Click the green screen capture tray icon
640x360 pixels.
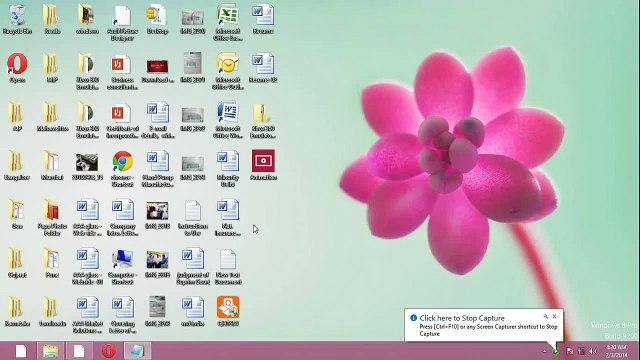click(556, 351)
